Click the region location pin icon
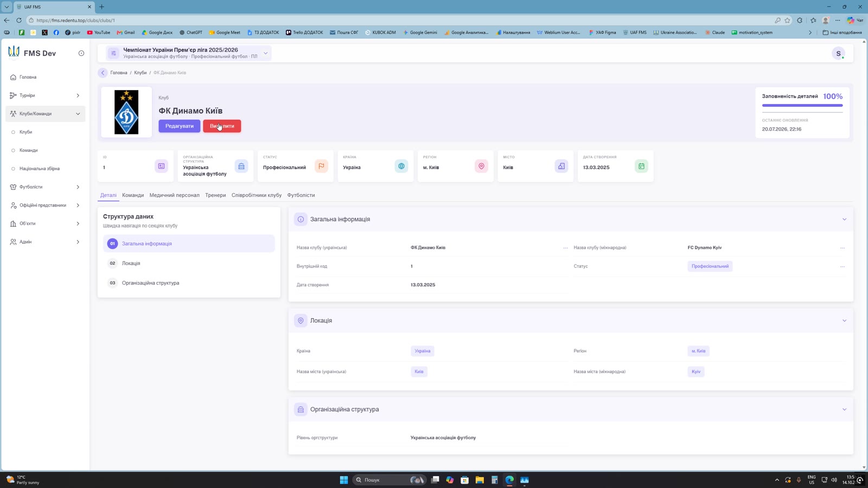The image size is (868, 488). 481,166
